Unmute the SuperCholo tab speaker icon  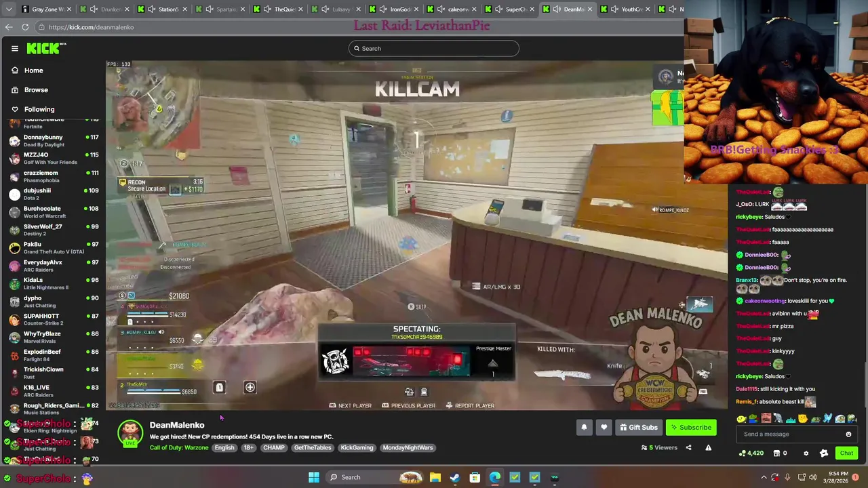[498, 9]
